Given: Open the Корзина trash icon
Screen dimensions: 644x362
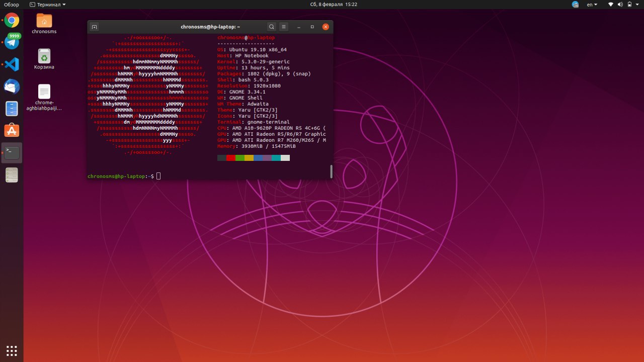Looking at the screenshot, I should pos(44,59).
